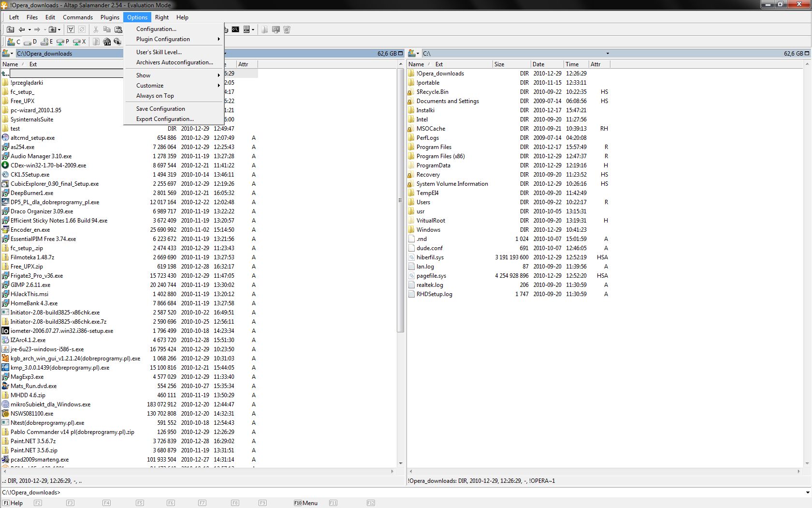Click left panel scrollbar down arrow
Screen dimensions: 812x508
[400, 463]
